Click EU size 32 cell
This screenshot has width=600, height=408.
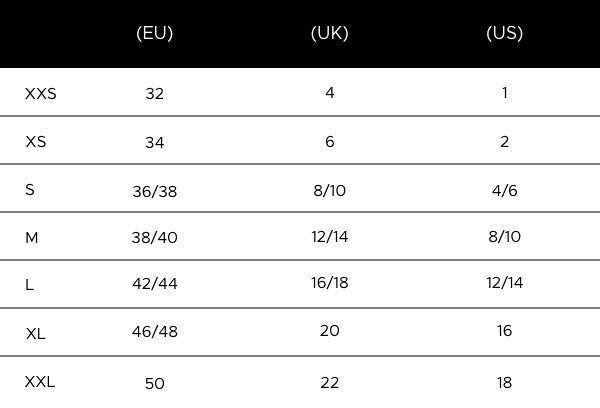coord(155,94)
